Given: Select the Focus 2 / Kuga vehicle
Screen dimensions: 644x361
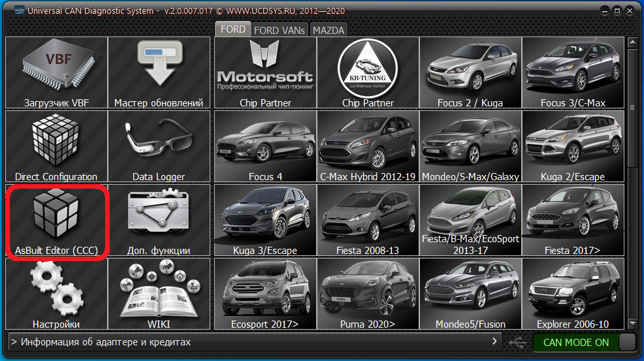Looking at the screenshot, I should coord(471,72).
